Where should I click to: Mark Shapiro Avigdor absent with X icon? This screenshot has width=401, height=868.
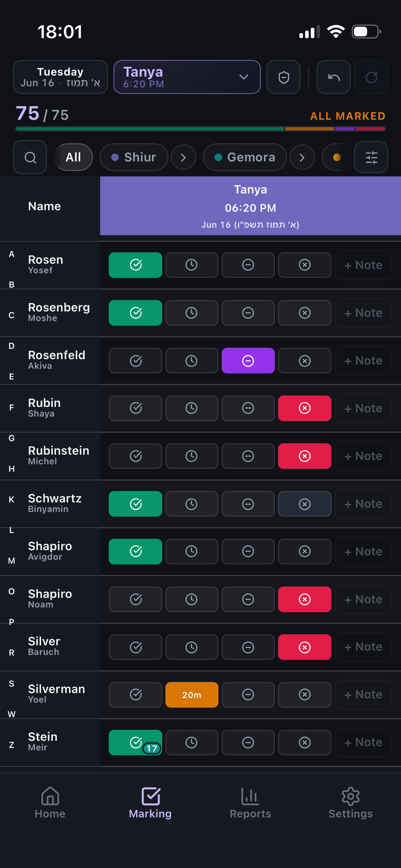[x=305, y=551]
